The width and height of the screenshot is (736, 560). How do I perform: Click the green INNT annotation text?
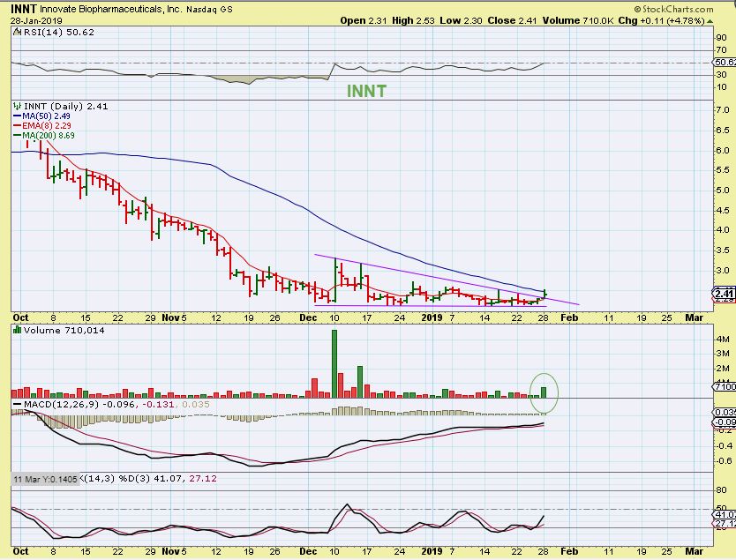[x=366, y=91]
